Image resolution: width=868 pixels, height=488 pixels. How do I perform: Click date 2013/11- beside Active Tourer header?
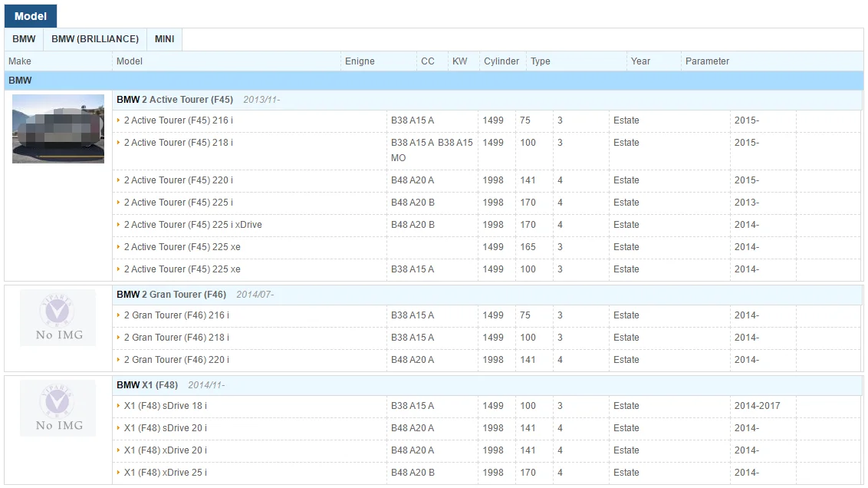261,100
